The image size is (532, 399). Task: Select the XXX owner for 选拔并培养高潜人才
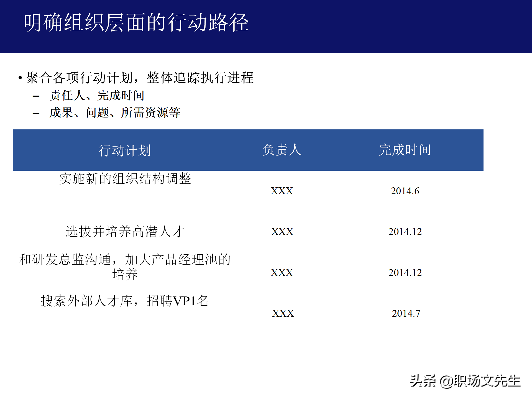(x=282, y=232)
